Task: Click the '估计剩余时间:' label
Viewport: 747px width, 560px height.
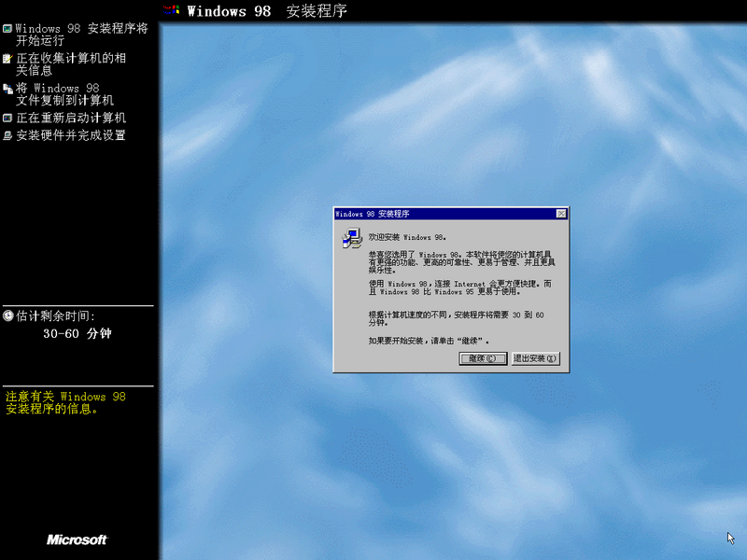Action: (56, 315)
